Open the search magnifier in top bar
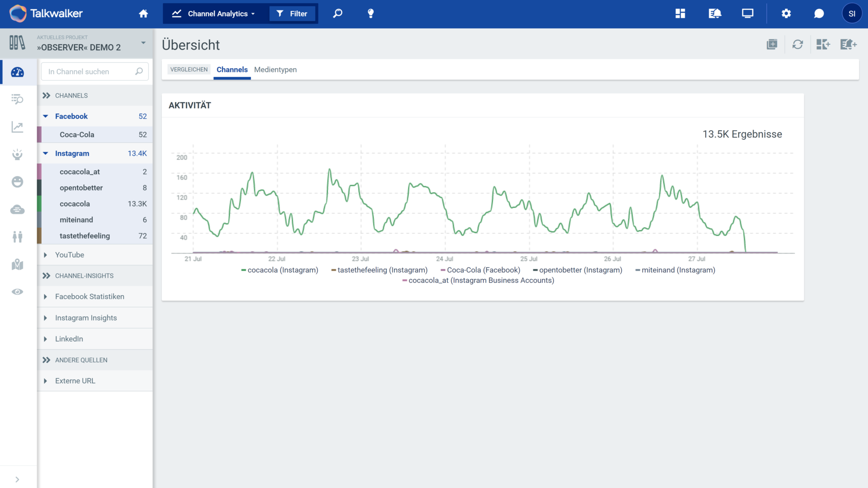Image resolution: width=868 pixels, height=488 pixels. 338,14
